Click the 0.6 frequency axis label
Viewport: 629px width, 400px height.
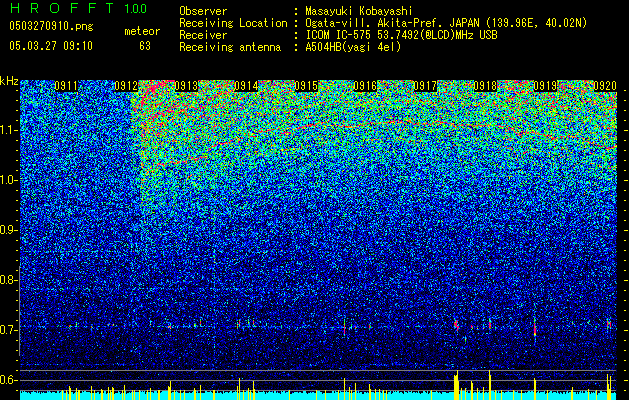point(8,380)
